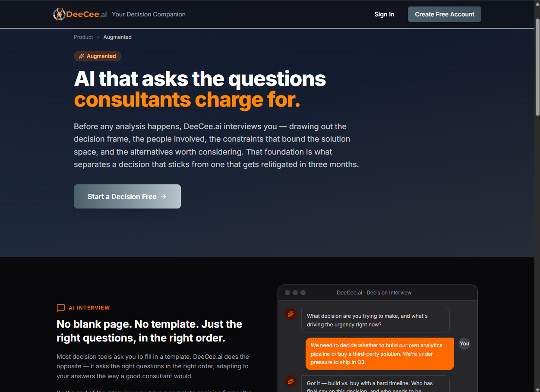Click the breadcrumb chevron separator
This screenshot has width=540, height=392.
click(x=98, y=37)
